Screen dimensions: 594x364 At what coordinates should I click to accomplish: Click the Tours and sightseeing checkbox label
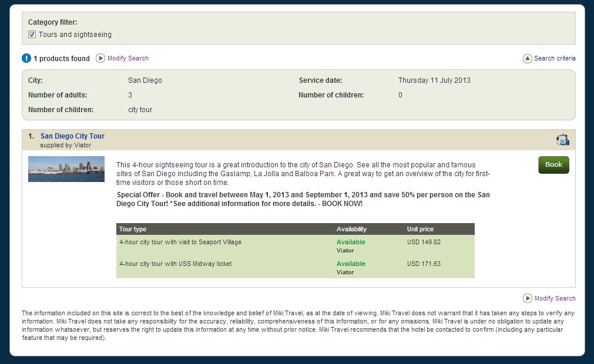(75, 35)
